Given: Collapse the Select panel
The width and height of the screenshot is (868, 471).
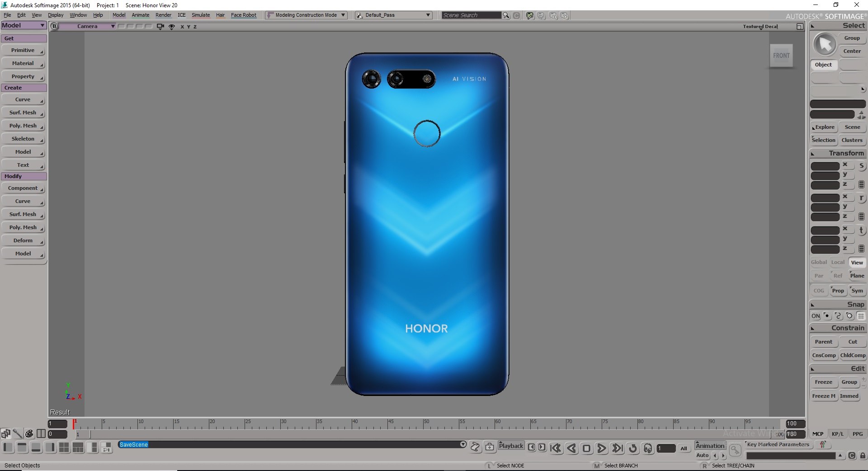Looking at the screenshot, I should [x=812, y=26].
